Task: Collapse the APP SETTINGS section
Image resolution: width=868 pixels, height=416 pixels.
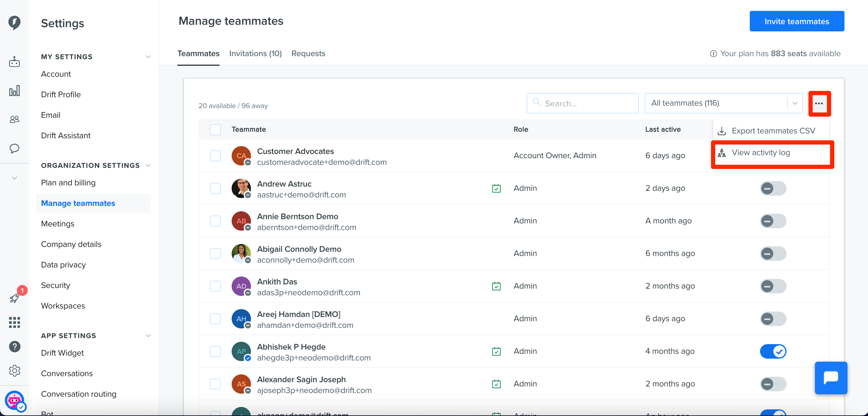Action: pos(148,336)
